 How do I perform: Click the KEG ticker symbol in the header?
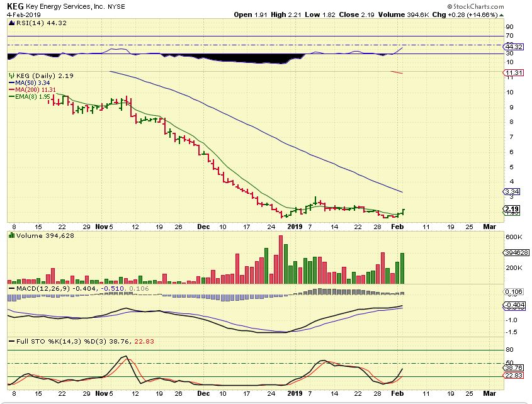click(x=15, y=6)
